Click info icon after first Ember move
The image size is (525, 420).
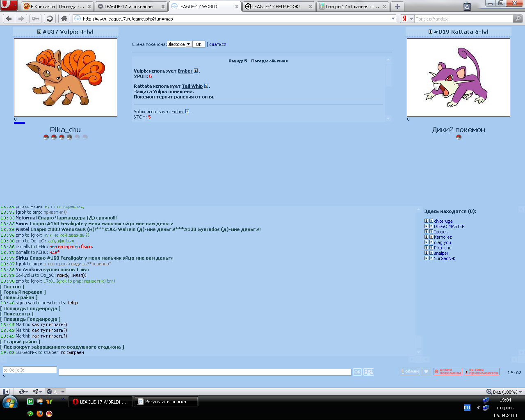point(196,71)
